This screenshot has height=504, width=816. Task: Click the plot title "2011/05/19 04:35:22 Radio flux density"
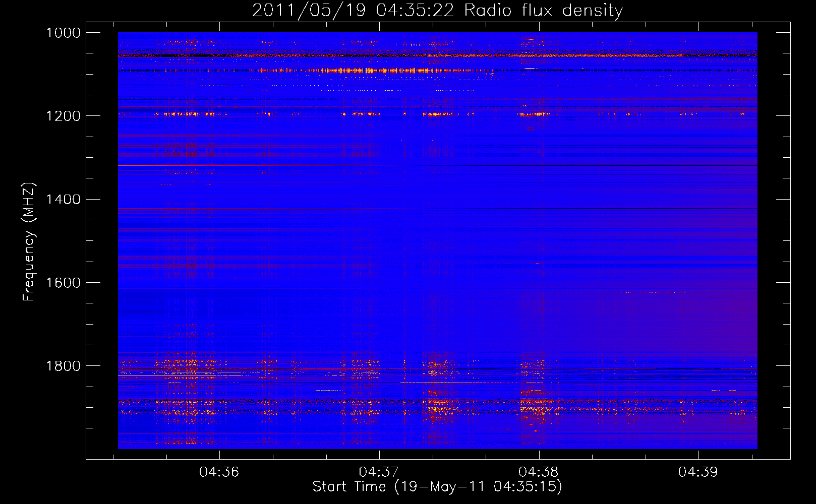pyautogui.click(x=437, y=11)
